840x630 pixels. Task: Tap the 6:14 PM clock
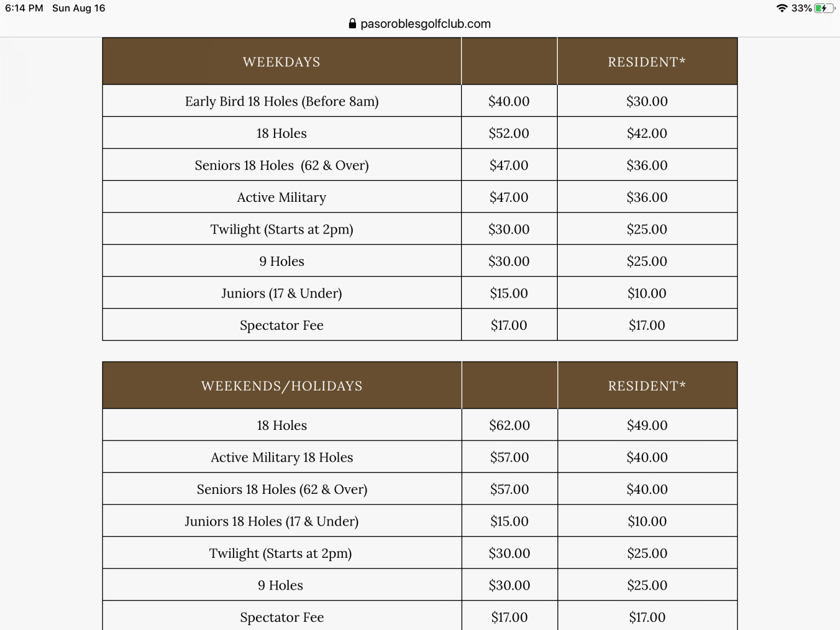pos(24,8)
